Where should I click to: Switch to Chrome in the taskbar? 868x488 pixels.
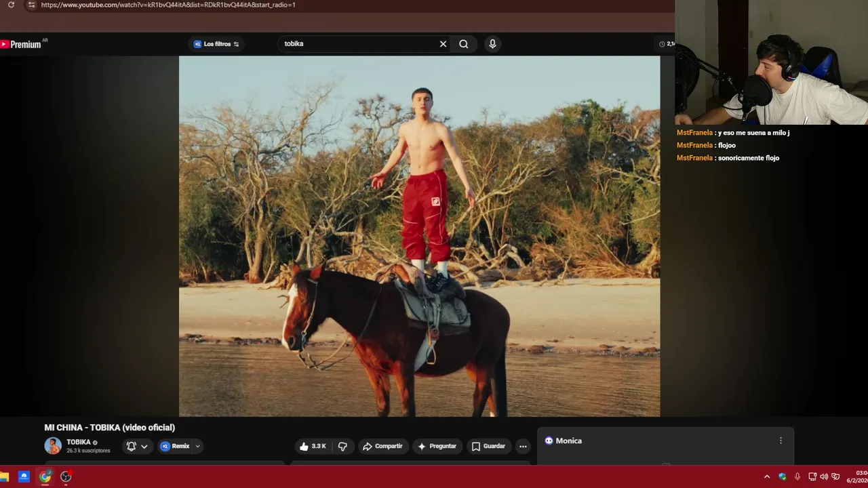tap(45, 476)
